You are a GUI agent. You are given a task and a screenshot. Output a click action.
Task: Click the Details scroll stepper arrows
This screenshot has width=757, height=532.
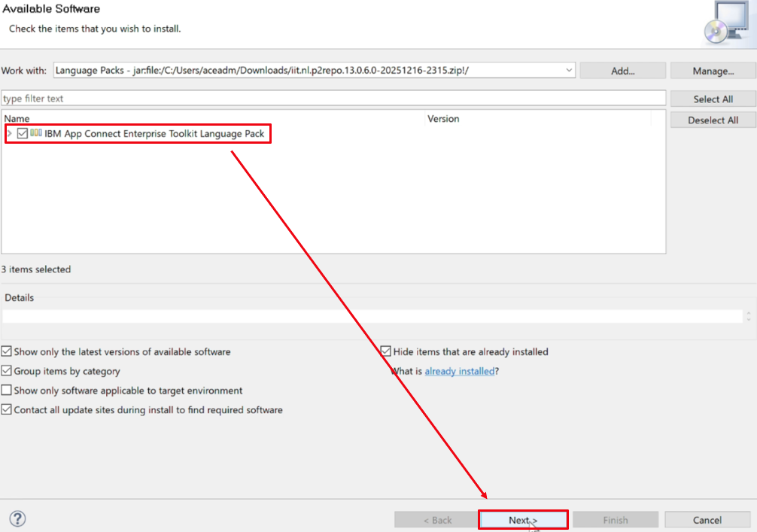pyautogui.click(x=748, y=316)
